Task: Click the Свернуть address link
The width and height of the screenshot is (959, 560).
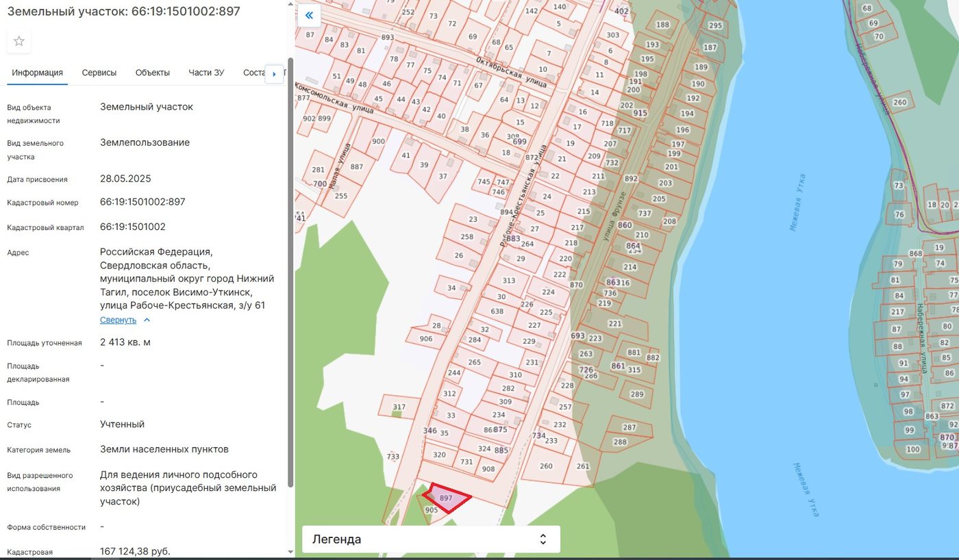Action: 119,320
